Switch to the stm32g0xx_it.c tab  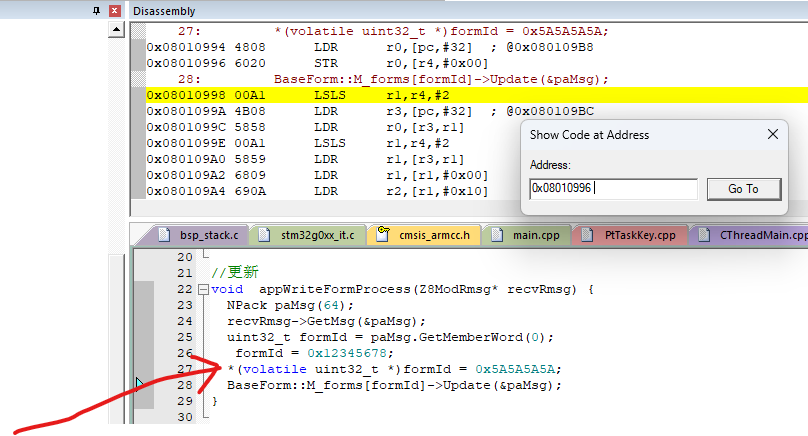[x=308, y=236]
